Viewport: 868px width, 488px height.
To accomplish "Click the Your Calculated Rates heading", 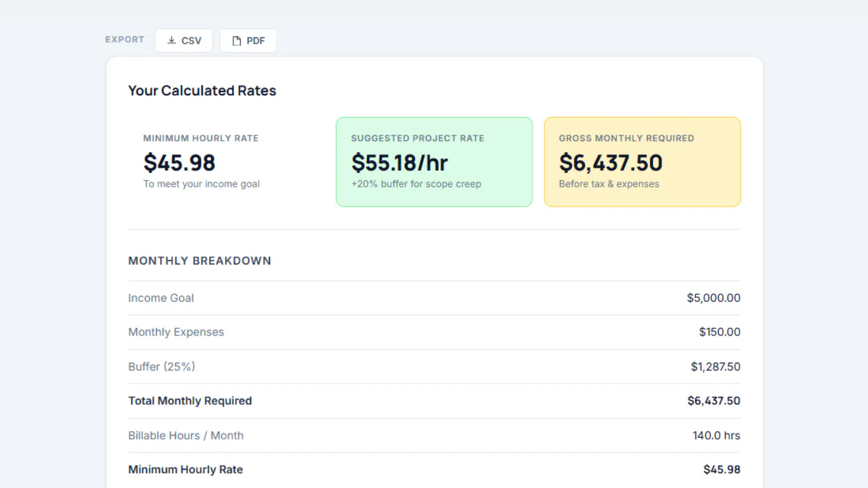I will (x=202, y=91).
